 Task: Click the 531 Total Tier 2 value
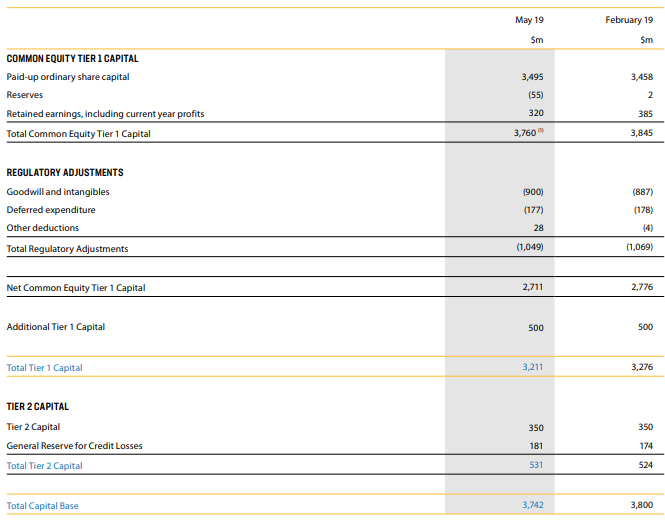(x=536, y=465)
